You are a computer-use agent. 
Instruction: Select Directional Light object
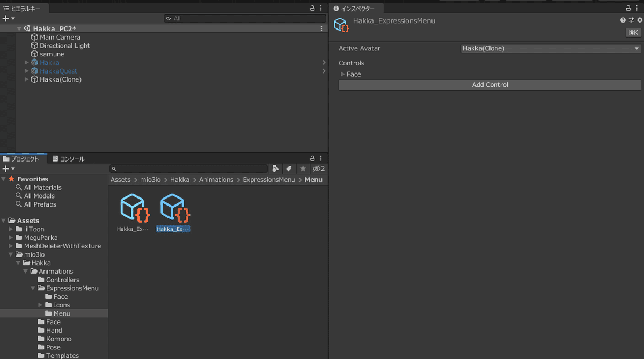point(65,46)
